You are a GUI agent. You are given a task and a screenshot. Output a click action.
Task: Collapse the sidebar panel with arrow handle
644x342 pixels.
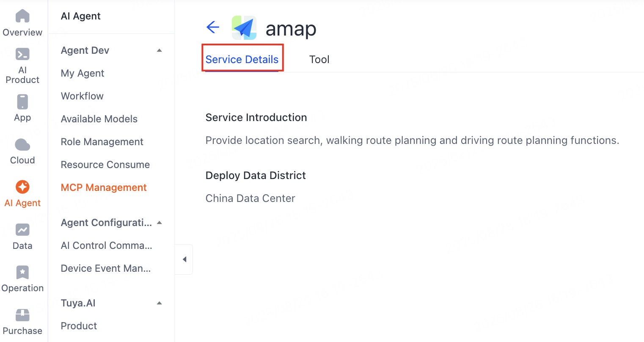pyautogui.click(x=184, y=259)
